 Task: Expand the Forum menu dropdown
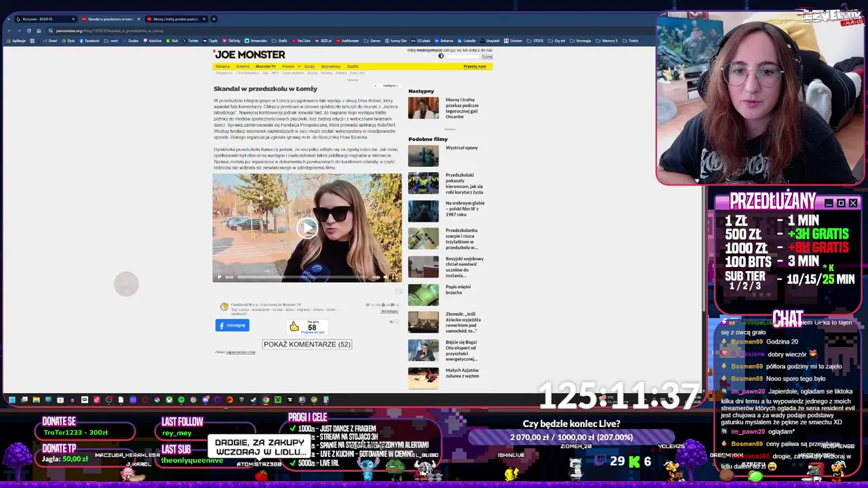pos(299,66)
